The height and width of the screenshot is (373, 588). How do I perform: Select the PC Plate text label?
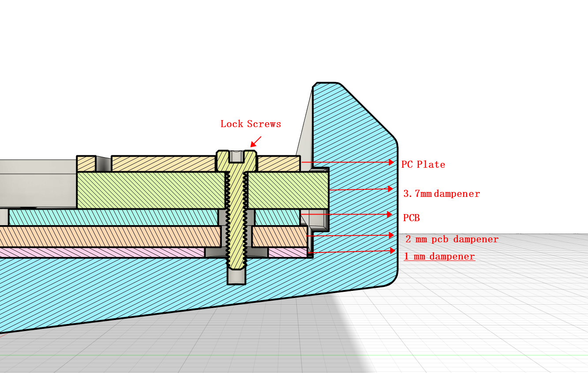[x=423, y=165]
